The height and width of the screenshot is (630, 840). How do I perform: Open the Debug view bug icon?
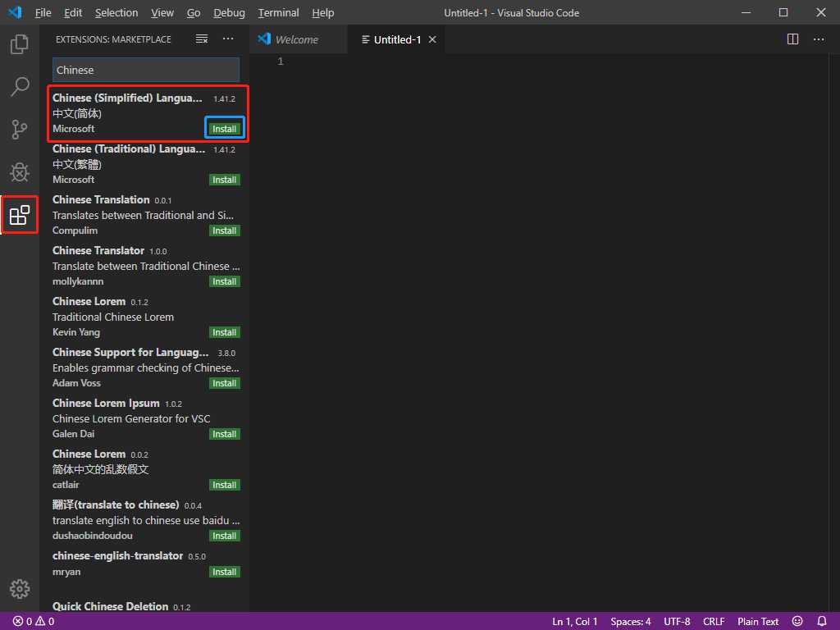20,172
